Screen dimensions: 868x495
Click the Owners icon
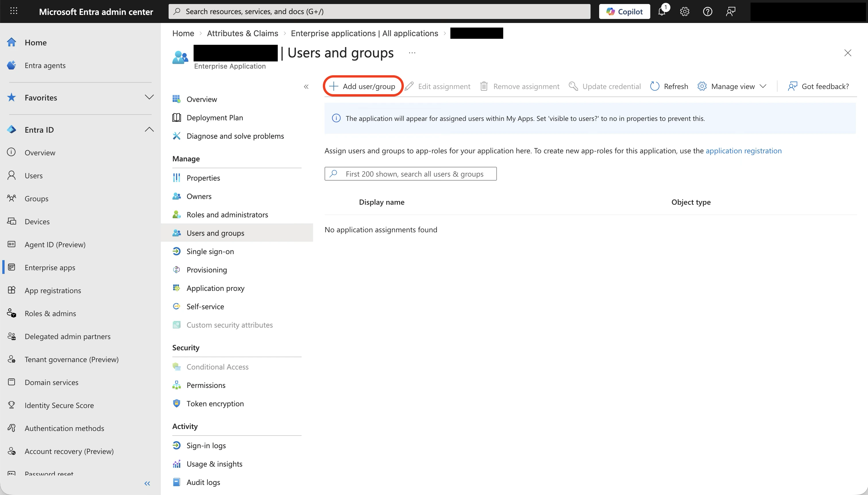point(176,196)
